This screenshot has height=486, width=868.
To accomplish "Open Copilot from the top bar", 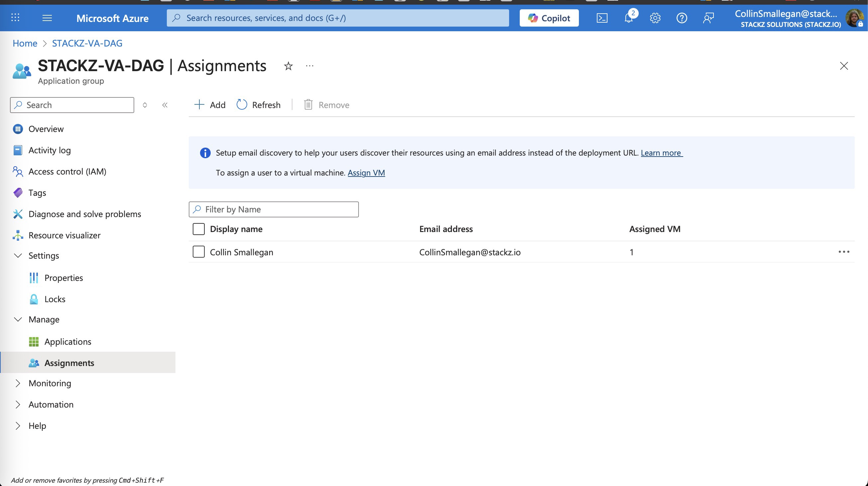I will click(x=549, y=18).
